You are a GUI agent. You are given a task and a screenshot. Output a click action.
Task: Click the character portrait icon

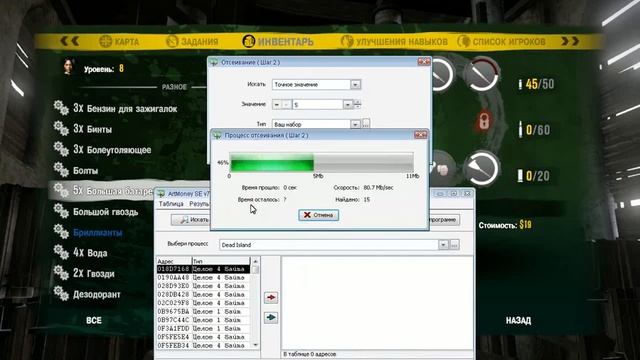click(x=68, y=66)
